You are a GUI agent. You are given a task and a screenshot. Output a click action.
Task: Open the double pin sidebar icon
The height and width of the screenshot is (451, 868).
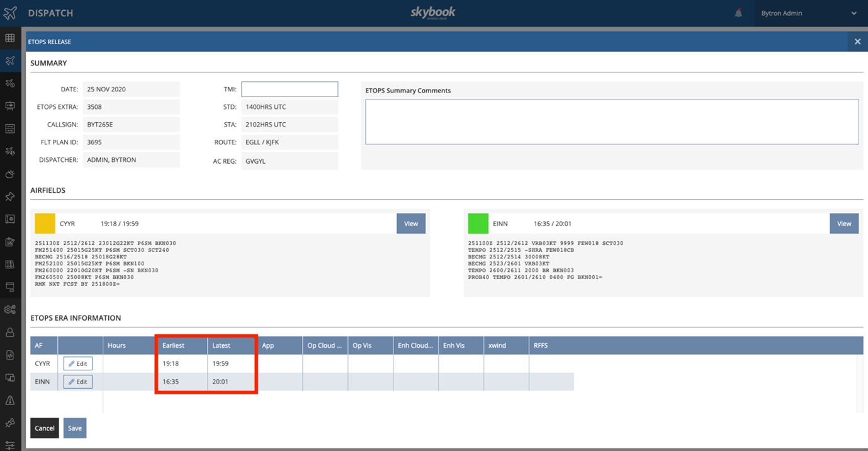click(x=10, y=423)
